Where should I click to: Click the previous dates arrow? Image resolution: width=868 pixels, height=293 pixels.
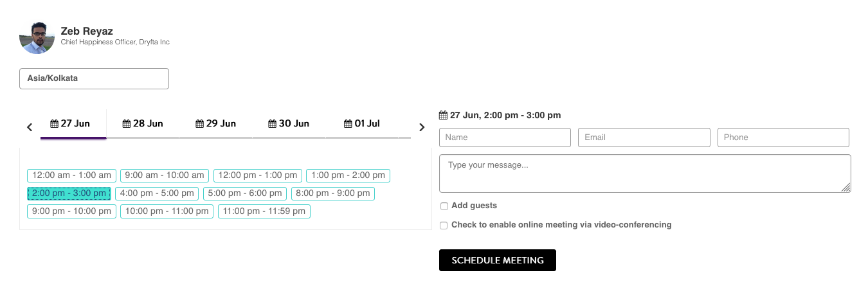click(30, 127)
